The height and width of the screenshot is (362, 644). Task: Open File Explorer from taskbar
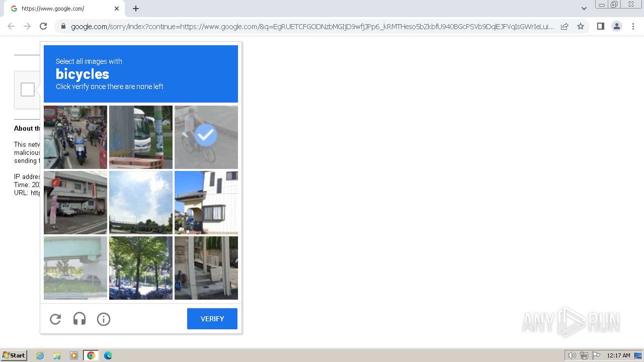57,355
